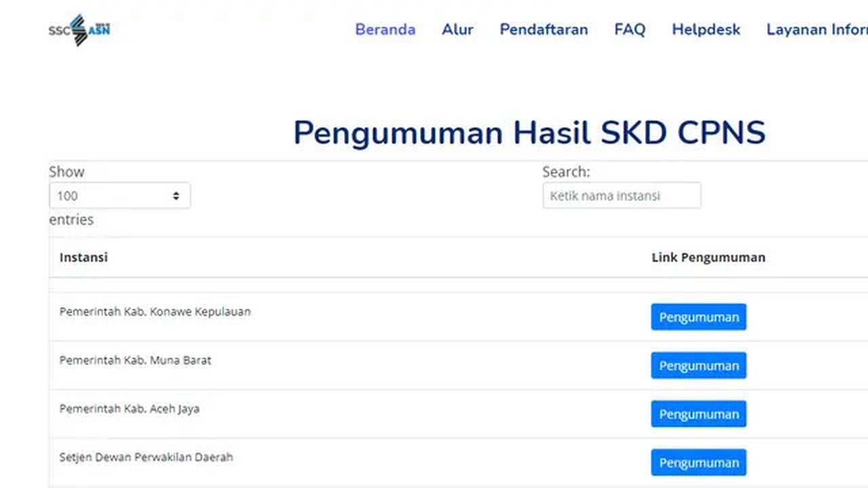This screenshot has height=488, width=868.
Task: Open Pengumuman for Kab. Konawe Kepulauan
Action: [x=698, y=317]
